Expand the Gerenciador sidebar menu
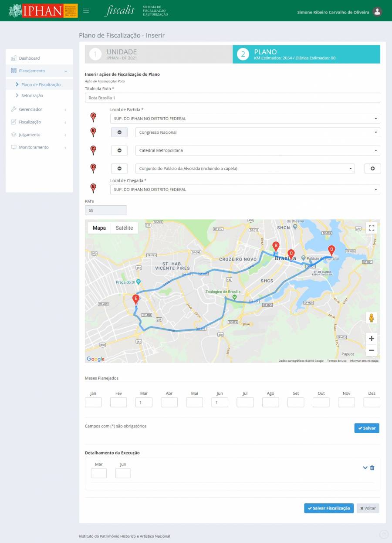392x543 pixels. coord(39,109)
